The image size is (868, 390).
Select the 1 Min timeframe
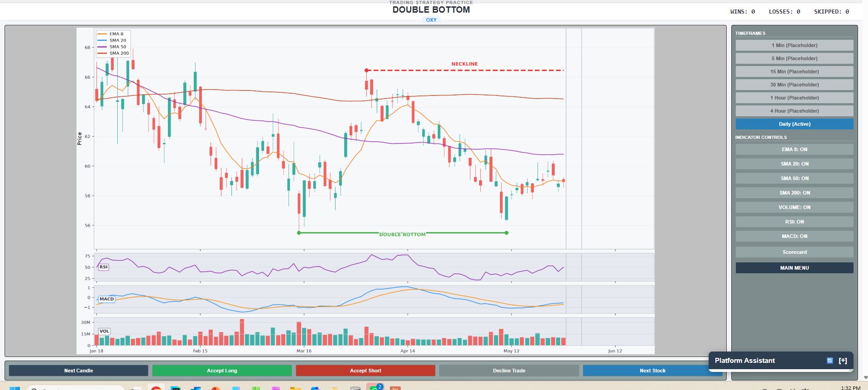794,45
